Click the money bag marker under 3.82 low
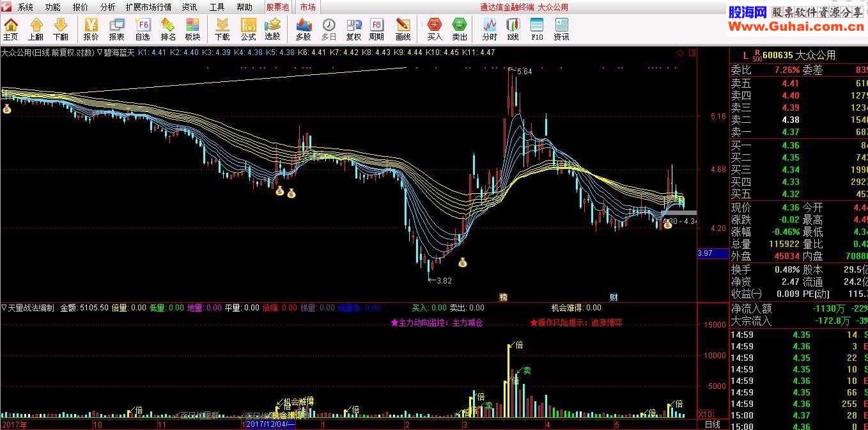 (x=463, y=262)
